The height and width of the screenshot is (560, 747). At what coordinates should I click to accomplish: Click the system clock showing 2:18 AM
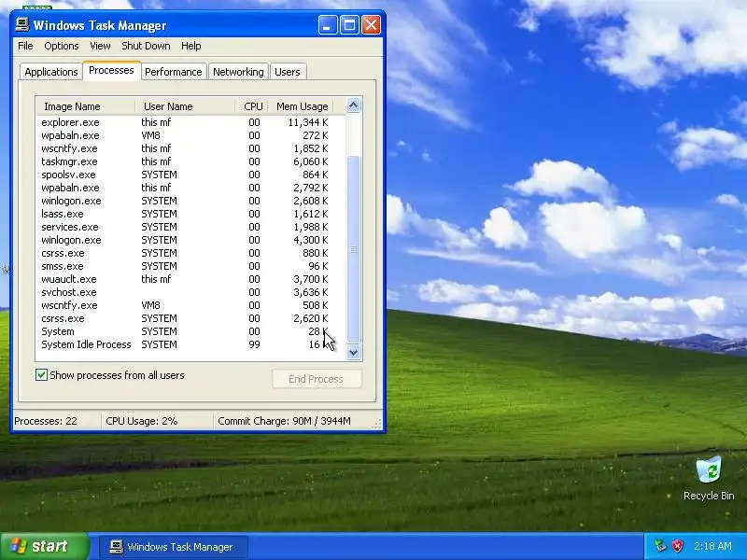(712, 546)
